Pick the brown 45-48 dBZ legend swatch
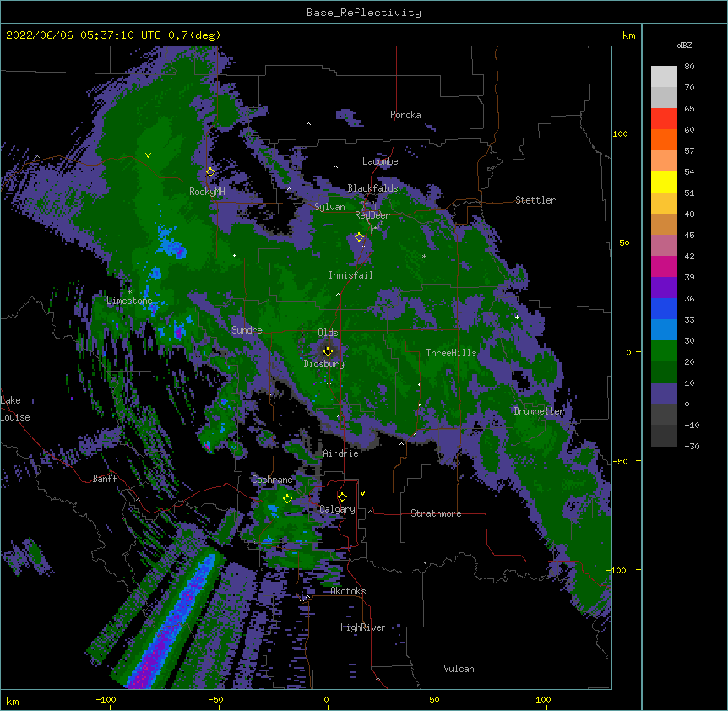This screenshot has height=711, width=728. (664, 224)
